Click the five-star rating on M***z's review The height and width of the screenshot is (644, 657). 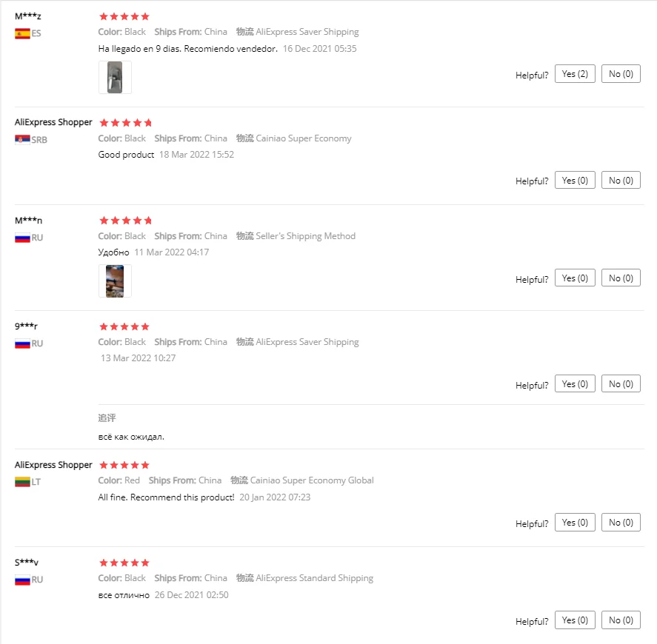pyautogui.click(x=124, y=16)
